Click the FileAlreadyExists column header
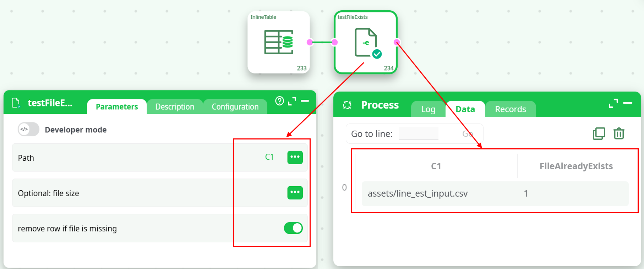The image size is (644, 269). coord(576,166)
